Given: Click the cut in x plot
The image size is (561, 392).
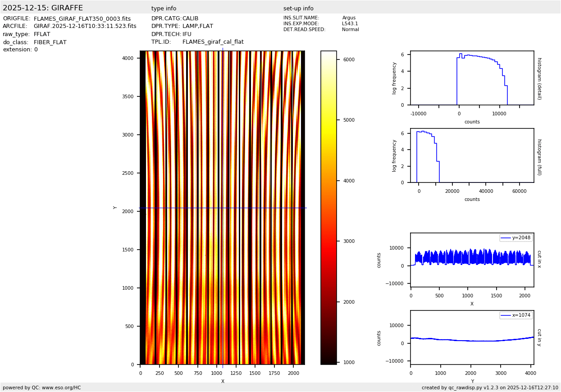Looking at the screenshot, I should point(472,260).
